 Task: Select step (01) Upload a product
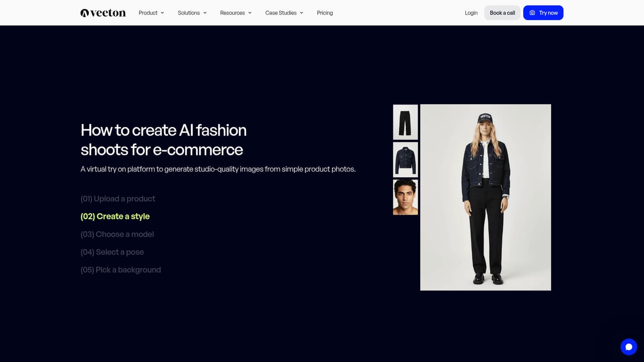(118, 199)
